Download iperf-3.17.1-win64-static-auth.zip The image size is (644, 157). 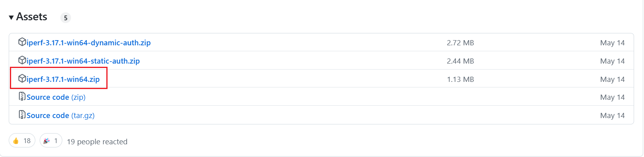pyautogui.click(x=83, y=61)
